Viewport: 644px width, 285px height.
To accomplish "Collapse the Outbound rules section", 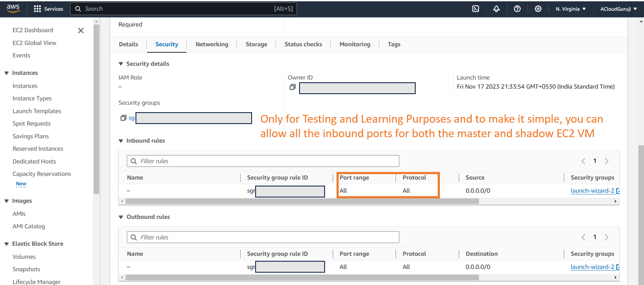I will pos(121,217).
